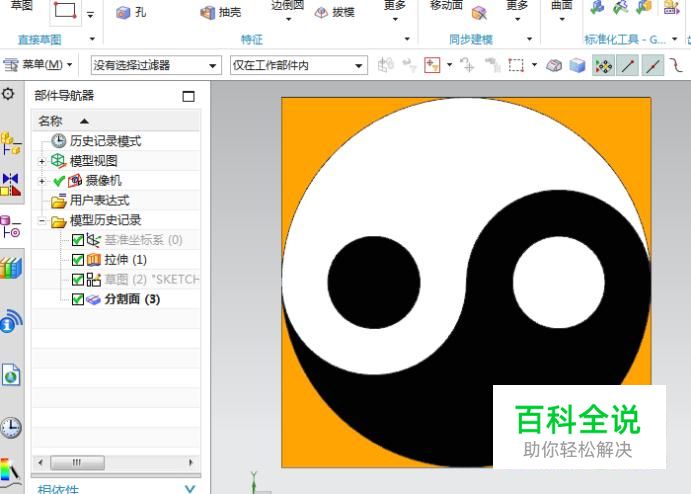Choose the 拔模 (Draft) tool
The width and height of the screenshot is (691, 494).
(334, 13)
